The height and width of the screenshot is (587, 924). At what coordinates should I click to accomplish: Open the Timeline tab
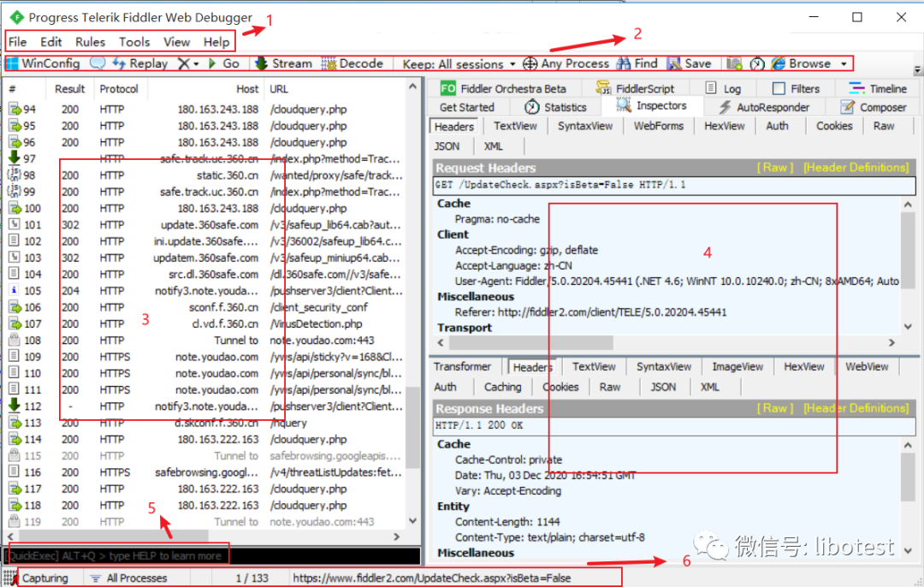coord(878,88)
